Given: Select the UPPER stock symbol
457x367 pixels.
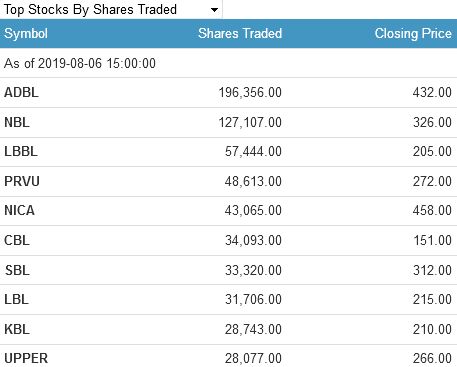Looking at the screenshot, I should pyautogui.click(x=26, y=359).
